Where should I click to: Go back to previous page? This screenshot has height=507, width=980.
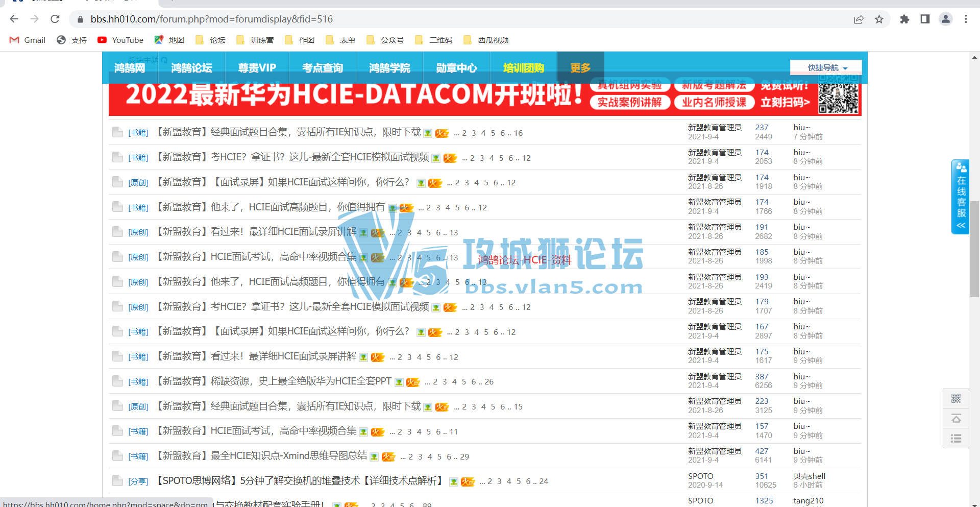click(14, 19)
